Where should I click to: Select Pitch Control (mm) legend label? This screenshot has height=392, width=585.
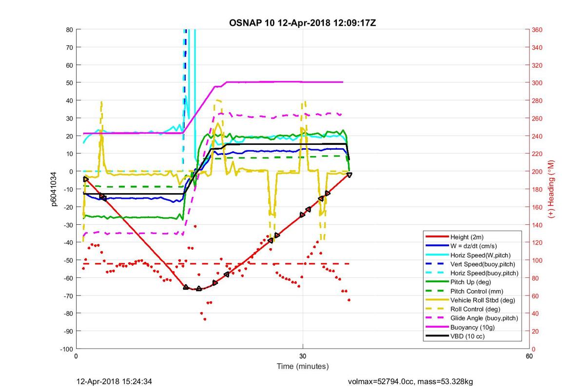pyautogui.click(x=476, y=291)
